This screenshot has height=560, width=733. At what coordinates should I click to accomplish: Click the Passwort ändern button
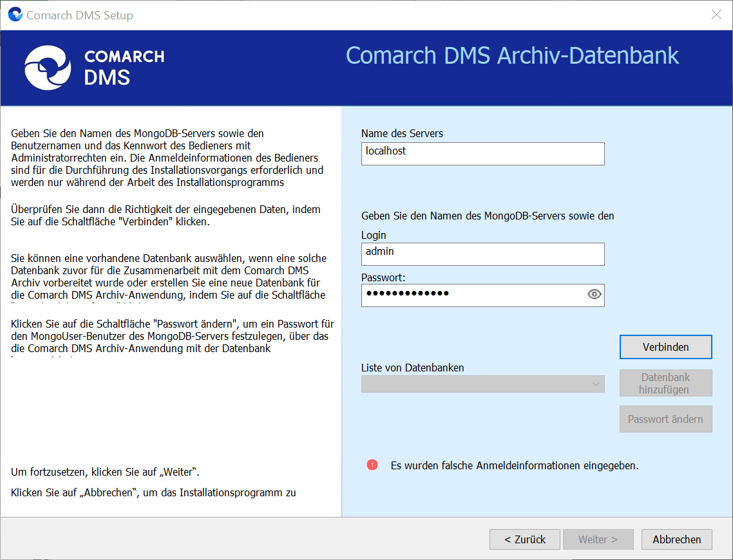click(665, 419)
